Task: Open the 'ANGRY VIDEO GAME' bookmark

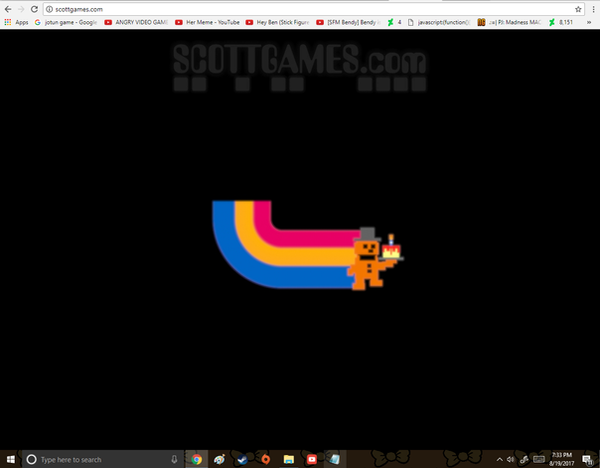Action: coord(136,22)
